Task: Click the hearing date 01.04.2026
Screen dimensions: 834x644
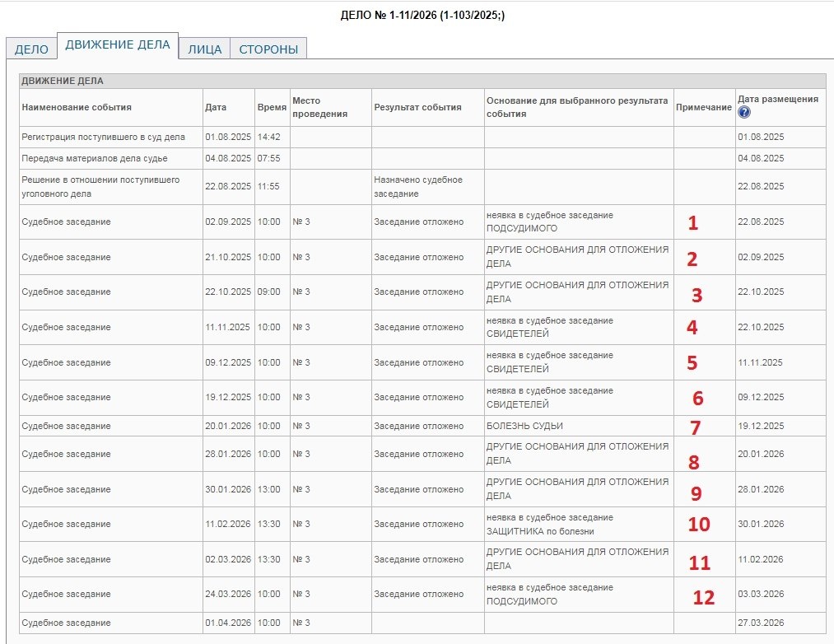Action: tap(228, 623)
